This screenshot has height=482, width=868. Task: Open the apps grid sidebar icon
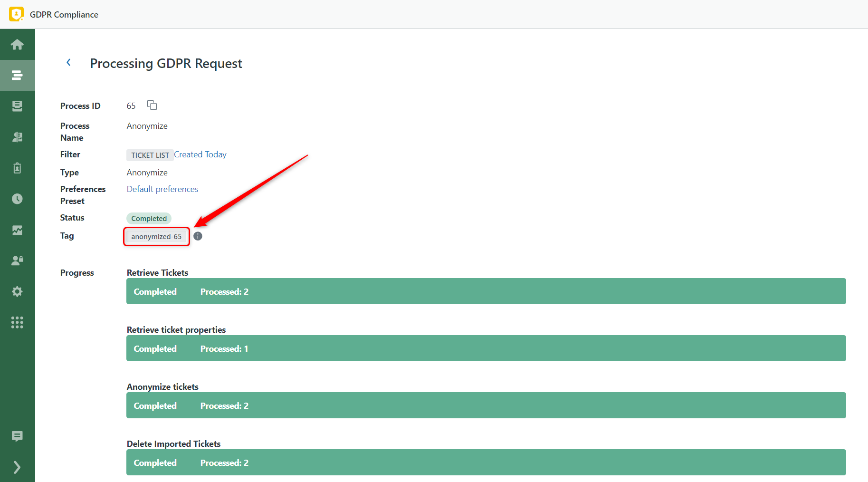click(x=17, y=322)
